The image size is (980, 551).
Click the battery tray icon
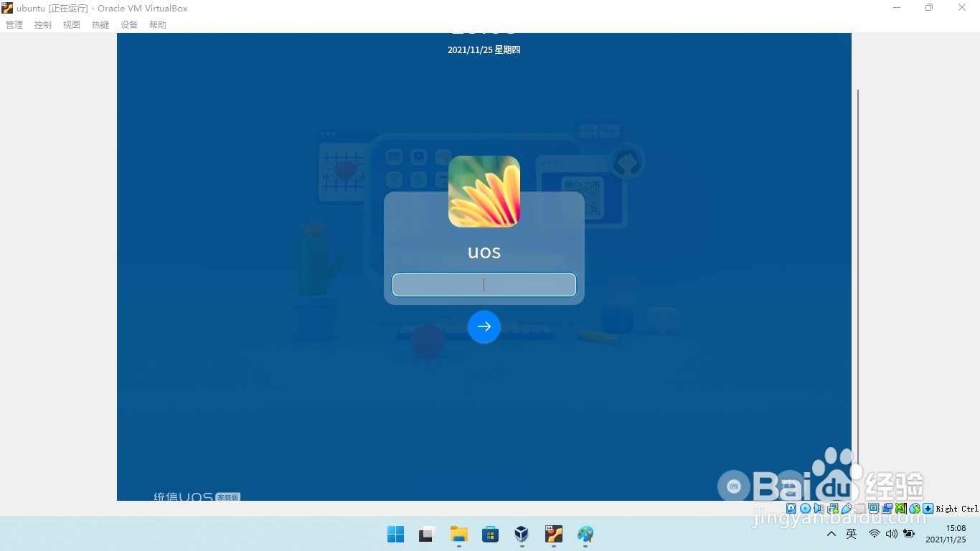click(909, 534)
